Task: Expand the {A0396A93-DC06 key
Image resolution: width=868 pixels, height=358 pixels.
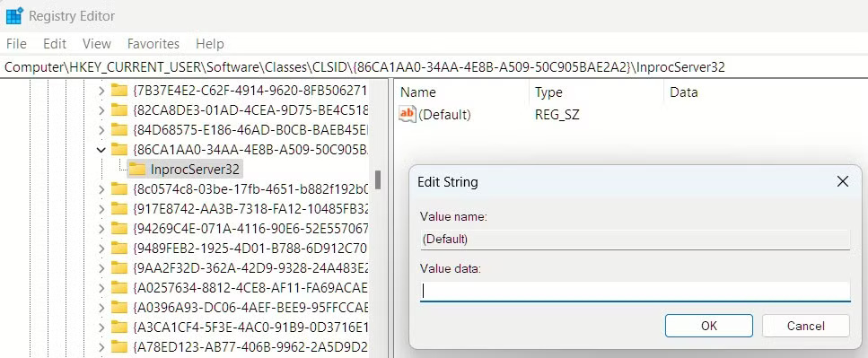Action: (101, 307)
